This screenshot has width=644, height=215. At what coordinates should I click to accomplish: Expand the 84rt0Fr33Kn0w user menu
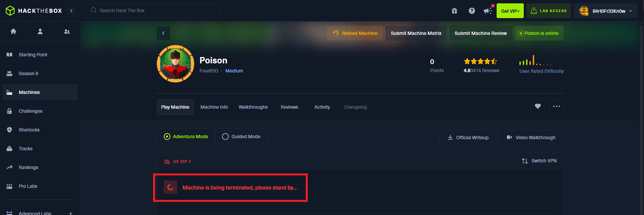(x=605, y=11)
